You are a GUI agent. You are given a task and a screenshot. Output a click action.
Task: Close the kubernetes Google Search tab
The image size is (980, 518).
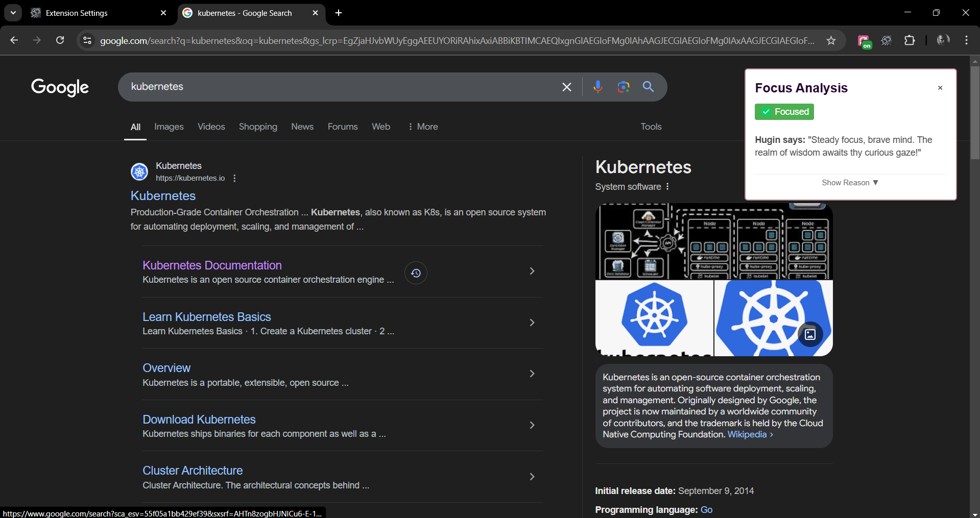315,13
